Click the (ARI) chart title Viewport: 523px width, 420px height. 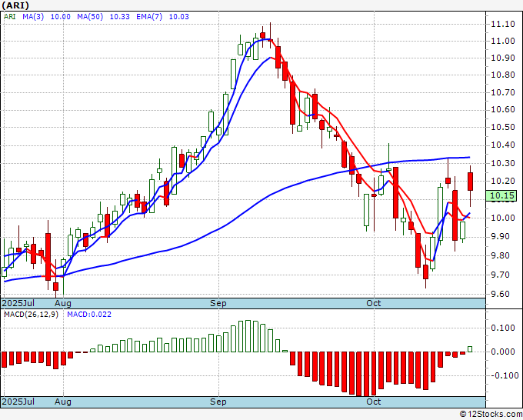pyautogui.click(x=15, y=5)
